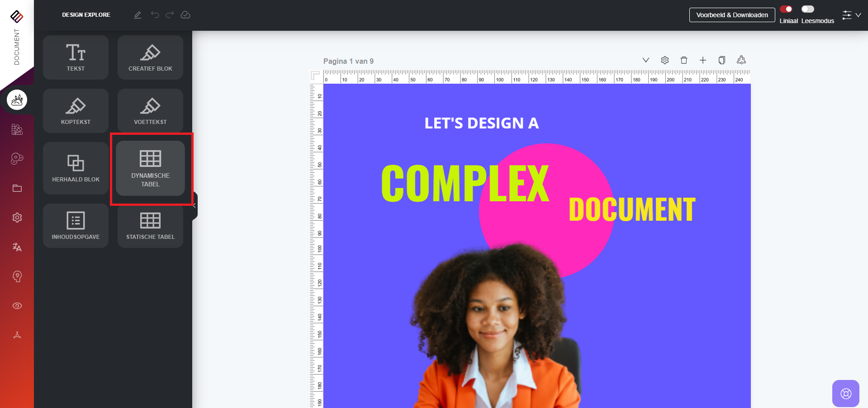Insert a Koptekst header block
Viewport: 868px width, 408px height.
point(76,111)
